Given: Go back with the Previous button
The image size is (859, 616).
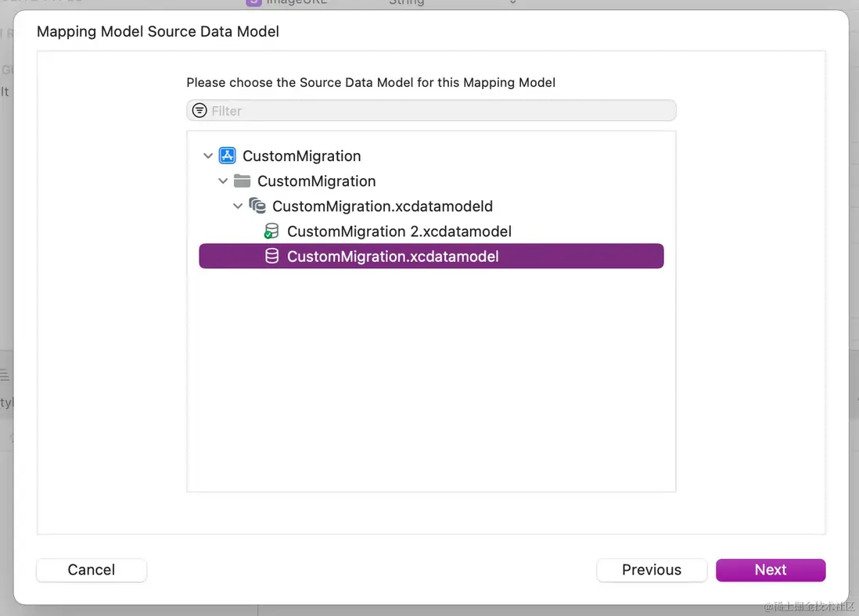Looking at the screenshot, I should (652, 570).
